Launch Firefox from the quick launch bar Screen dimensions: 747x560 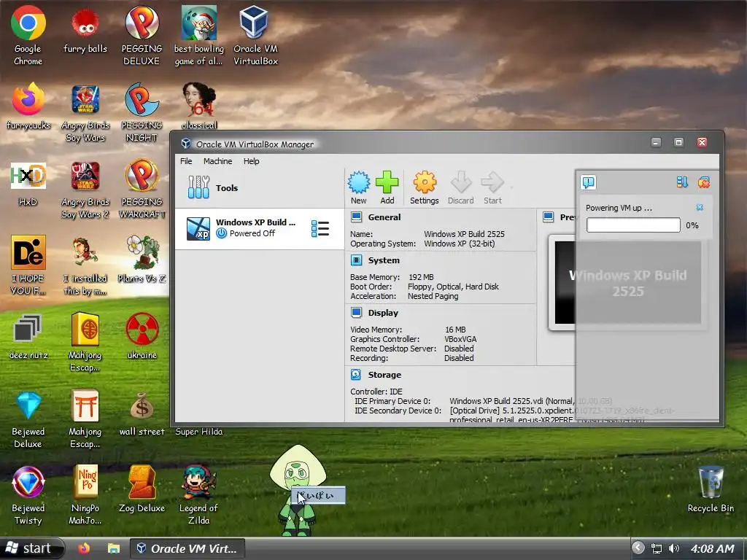coord(84,548)
